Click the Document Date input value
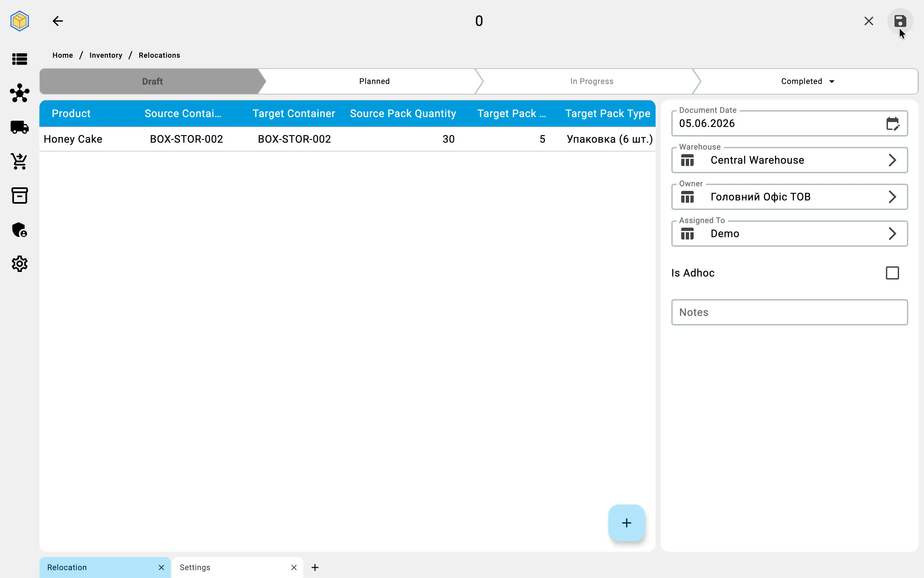Screen dimensions: 924x578 coord(706,123)
